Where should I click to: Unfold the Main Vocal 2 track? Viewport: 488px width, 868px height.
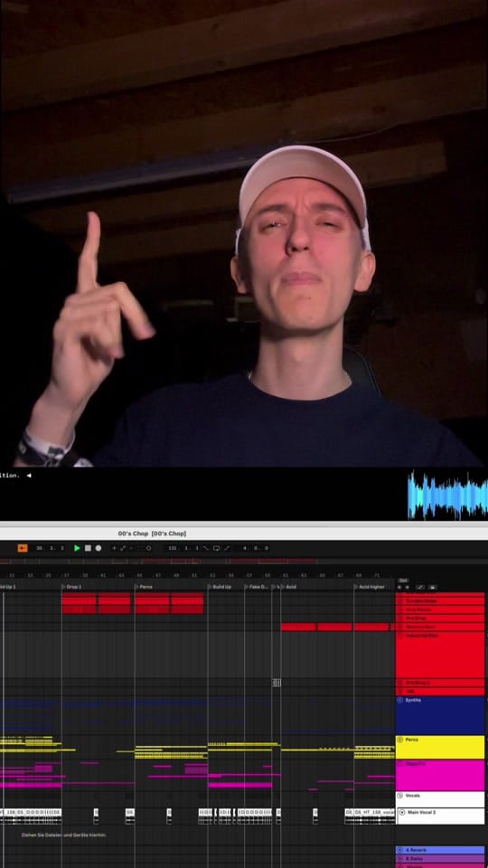pyautogui.click(x=402, y=812)
